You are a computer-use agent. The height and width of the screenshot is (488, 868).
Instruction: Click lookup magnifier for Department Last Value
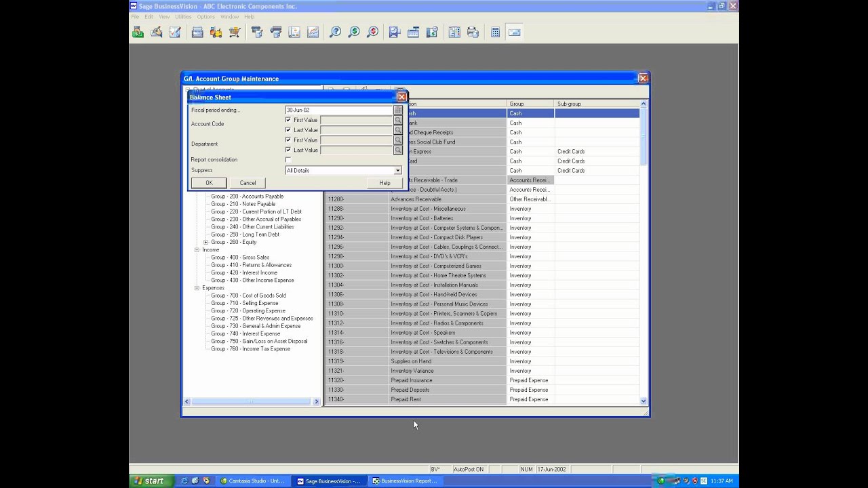coord(398,150)
